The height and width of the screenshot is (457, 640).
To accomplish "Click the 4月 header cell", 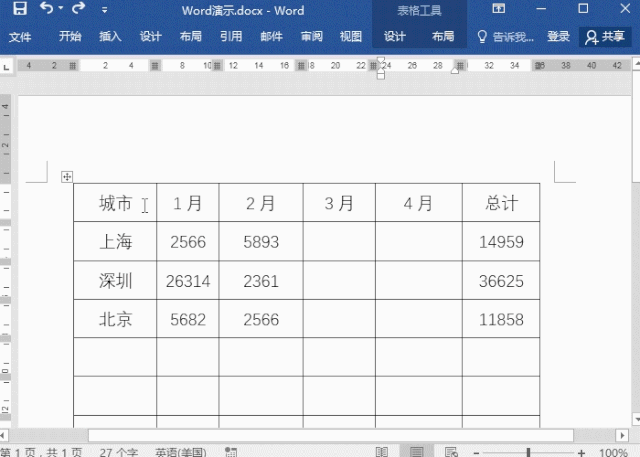I will point(419,203).
